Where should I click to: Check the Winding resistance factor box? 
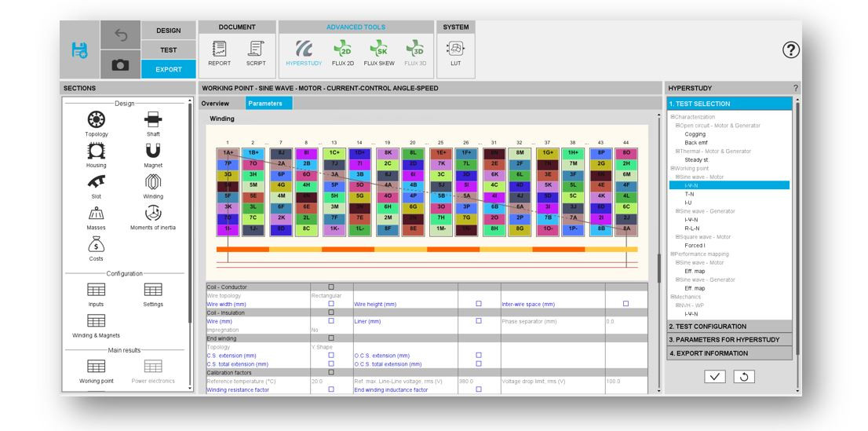pyautogui.click(x=331, y=389)
